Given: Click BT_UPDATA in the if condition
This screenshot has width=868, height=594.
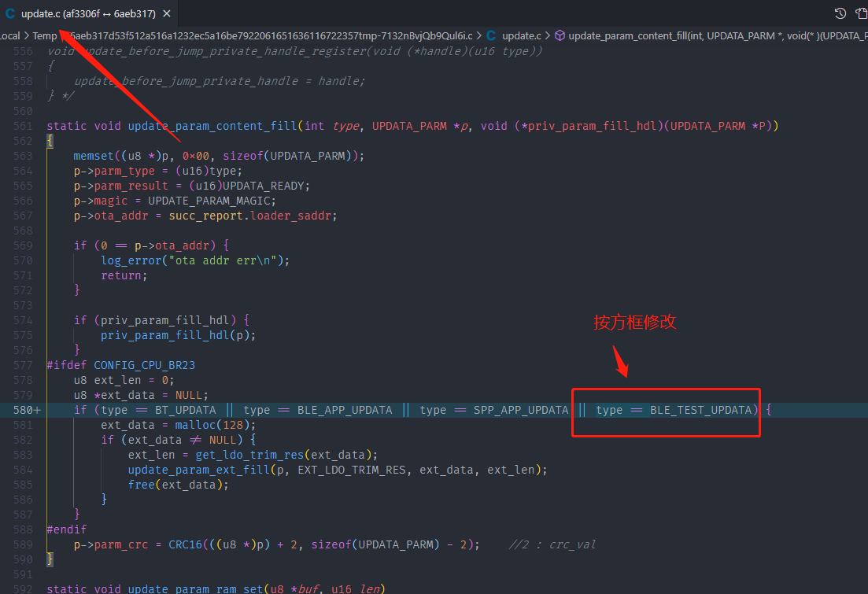Looking at the screenshot, I should point(186,410).
